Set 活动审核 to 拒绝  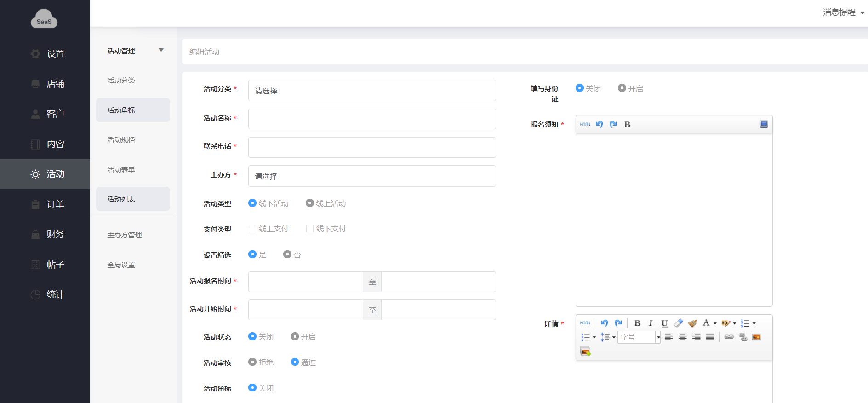click(252, 362)
